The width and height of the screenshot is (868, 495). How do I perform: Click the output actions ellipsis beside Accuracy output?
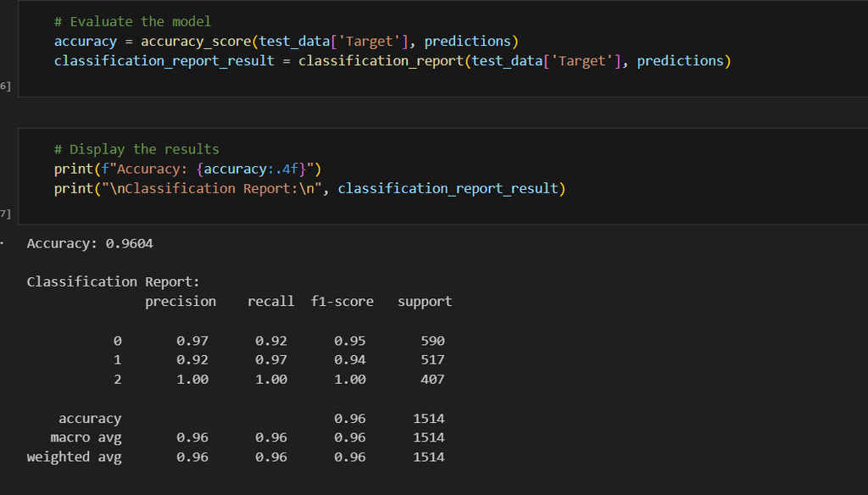tap(3, 244)
